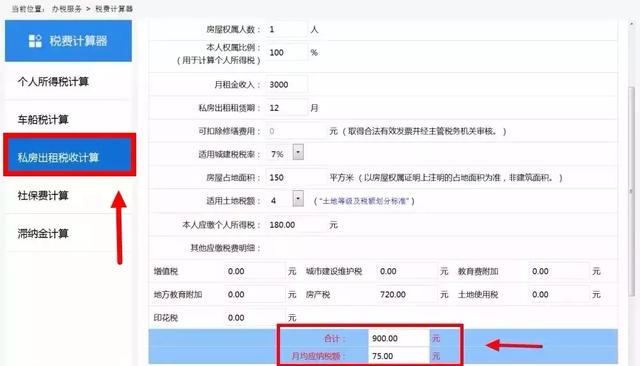The image size is (640, 366).
Task: Open 滞纳金计算 in the sidebar
Action: (43, 233)
